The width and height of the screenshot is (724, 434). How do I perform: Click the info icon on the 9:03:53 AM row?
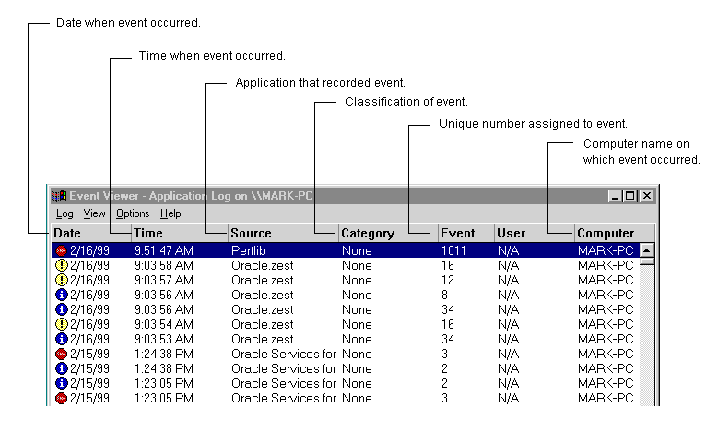point(60,340)
